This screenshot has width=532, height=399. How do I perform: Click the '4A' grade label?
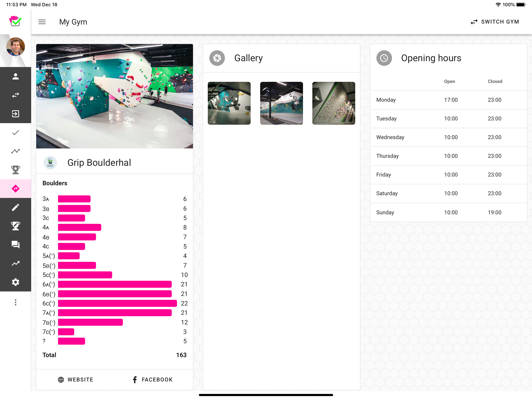pyautogui.click(x=46, y=227)
